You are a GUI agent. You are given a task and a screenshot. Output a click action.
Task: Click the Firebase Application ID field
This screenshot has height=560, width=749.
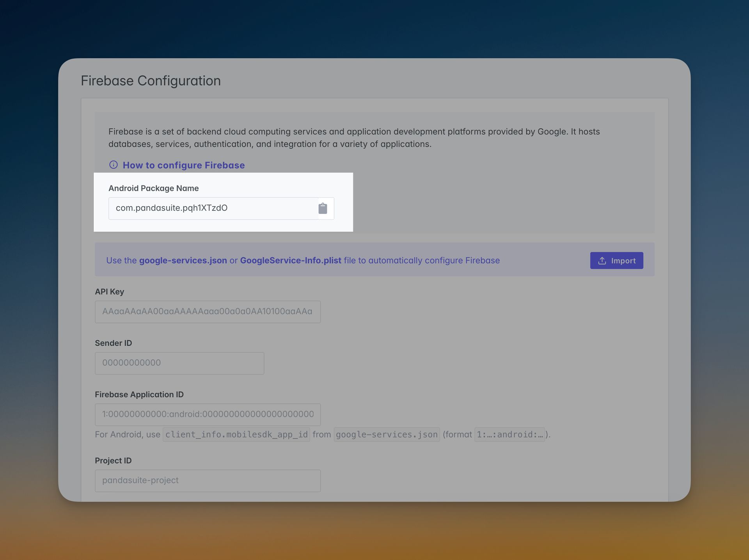(x=208, y=415)
